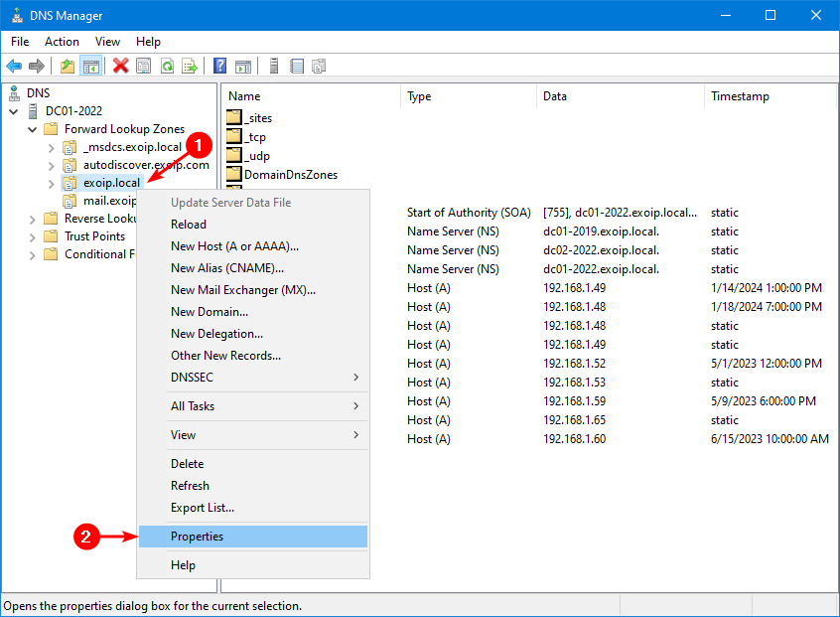Click the blue Help question mark icon

click(220, 66)
